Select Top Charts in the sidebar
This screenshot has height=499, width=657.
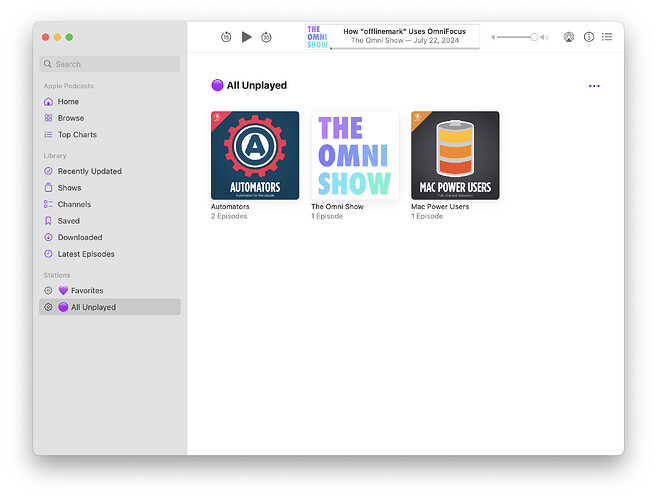(x=77, y=135)
